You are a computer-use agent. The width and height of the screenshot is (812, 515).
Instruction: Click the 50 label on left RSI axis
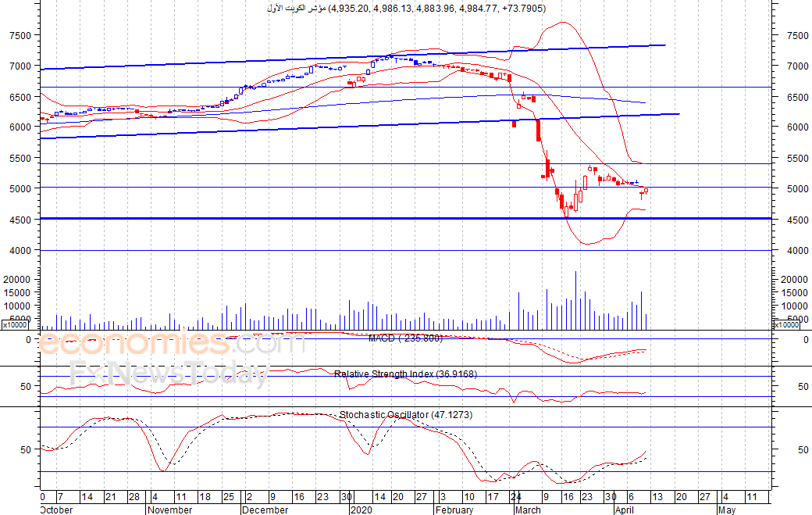point(26,387)
